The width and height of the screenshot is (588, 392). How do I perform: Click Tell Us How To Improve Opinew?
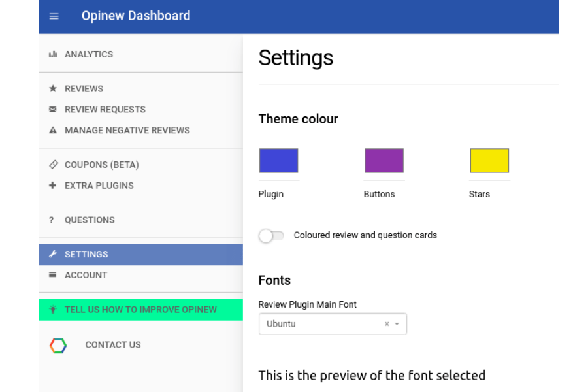[141, 310]
